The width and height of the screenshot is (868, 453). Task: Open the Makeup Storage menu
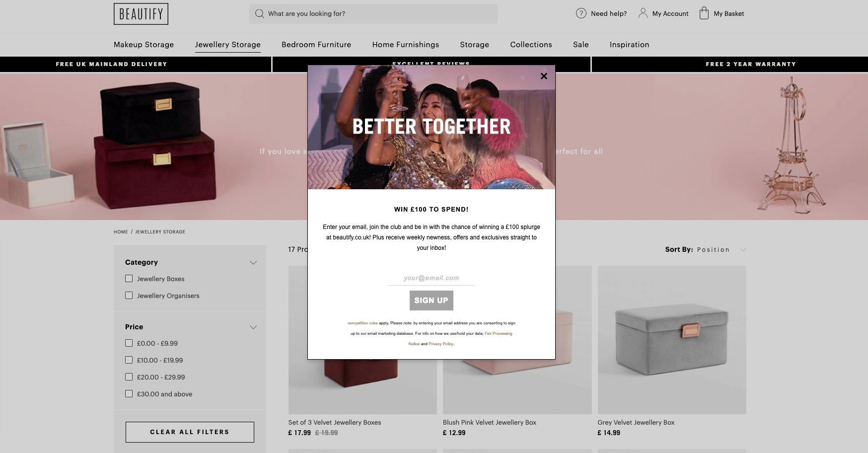[144, 45]
